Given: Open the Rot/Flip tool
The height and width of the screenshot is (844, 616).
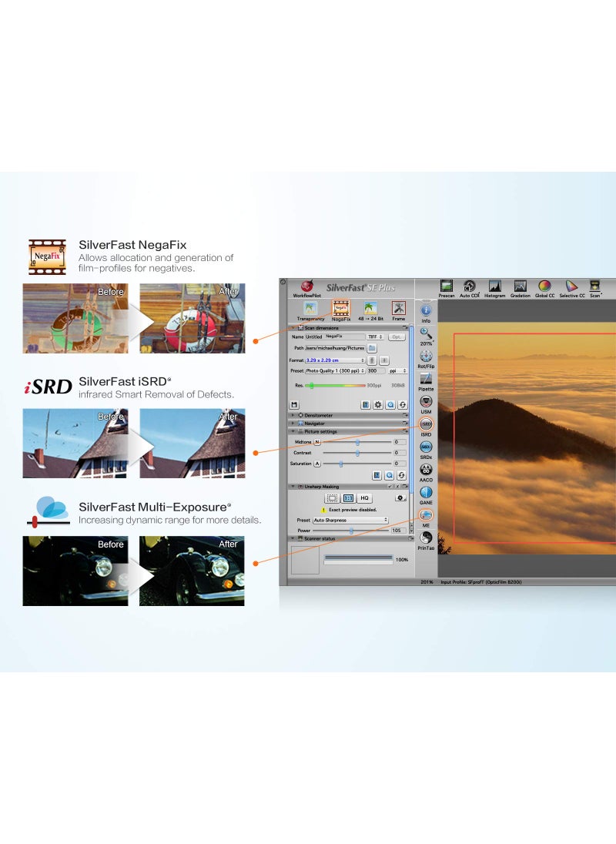Looking at the screenshot, I should click(426, 359).
